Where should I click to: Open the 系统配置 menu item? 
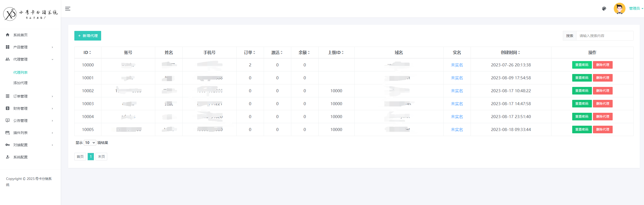coord(20,157)
